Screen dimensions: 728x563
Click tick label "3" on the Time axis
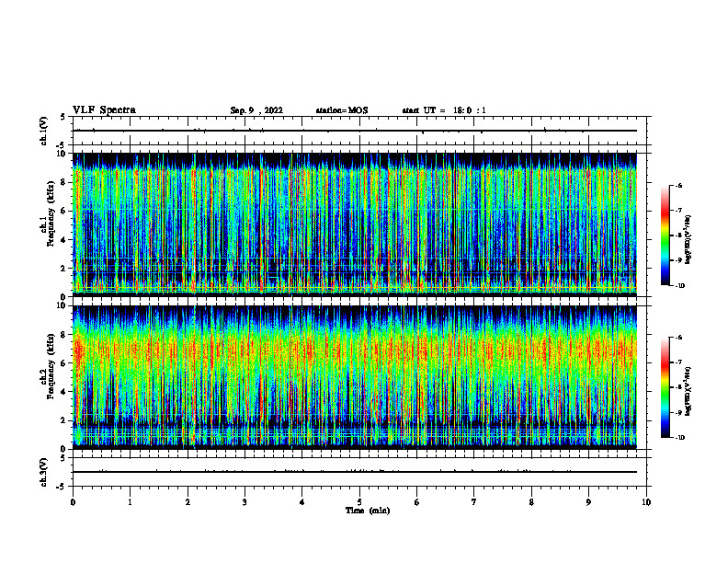point(245,502)
